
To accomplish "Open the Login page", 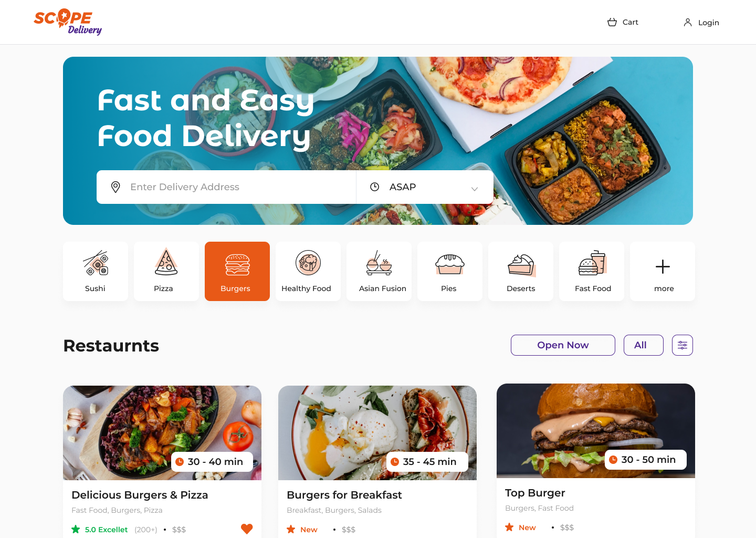I will pyautogui.click(x=701, y=23).
